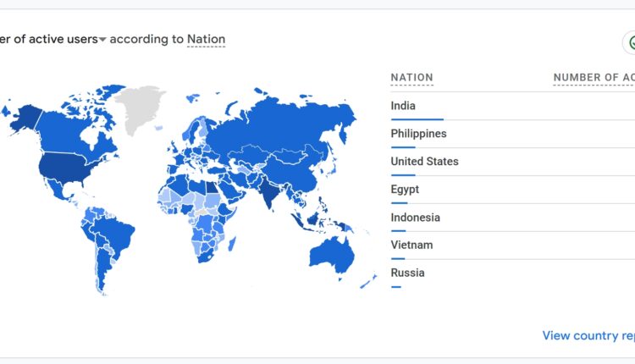Image resolution: width=635 pixels, height=364 pixels.
Task: Click the green check status icon
Action: [629, 43]
